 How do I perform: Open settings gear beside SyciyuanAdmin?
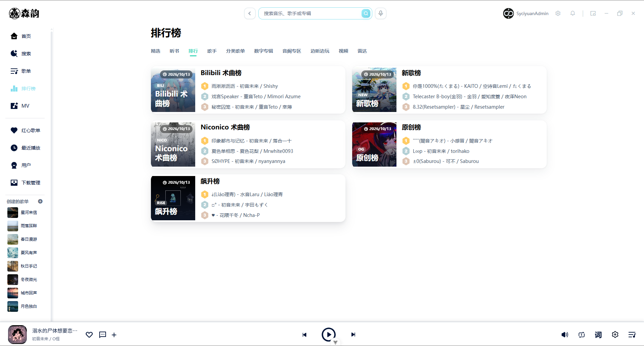pyautogui.click(x=558, y=13)
